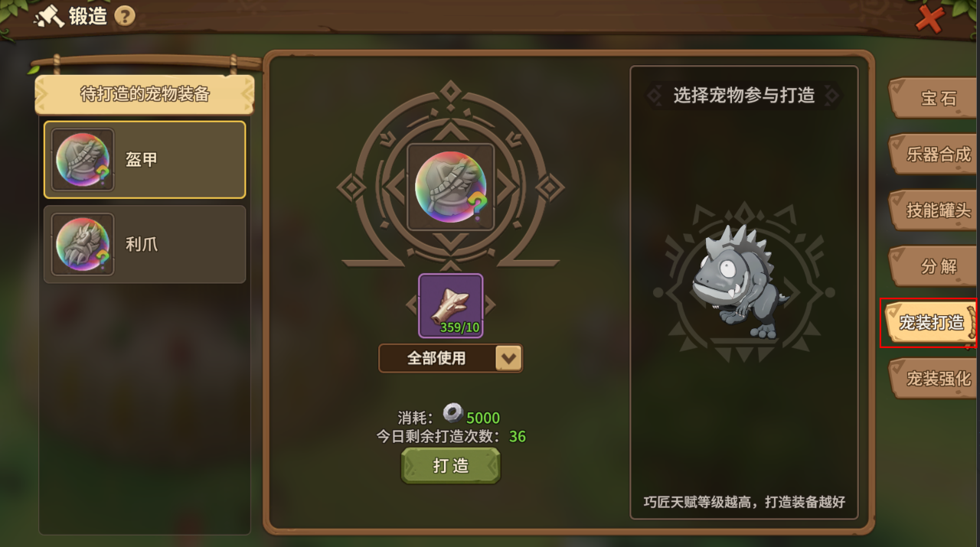The width and height of the screenshot is (980, 547).
Task: Click the 全部使用 combo box label
Action: click(x=436, y=358)
